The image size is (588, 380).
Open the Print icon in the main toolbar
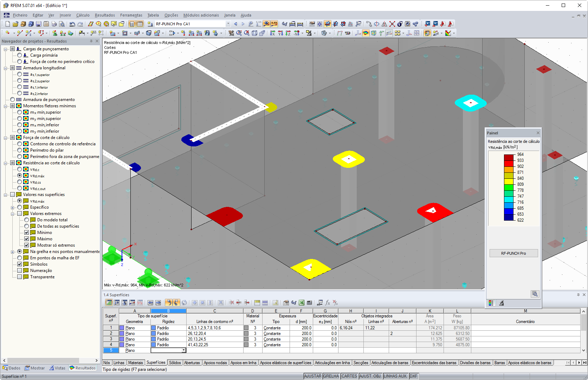tap(54, 24)
